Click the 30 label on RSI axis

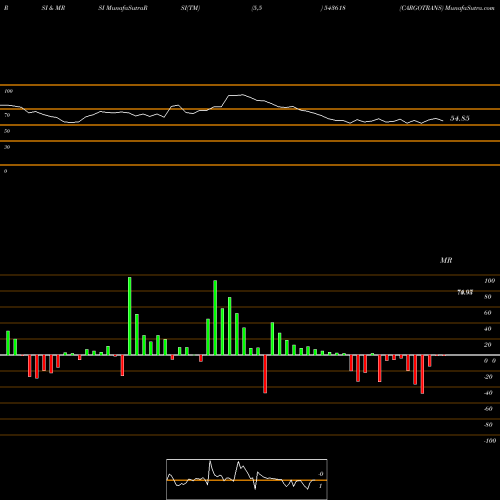click(7, 147)
